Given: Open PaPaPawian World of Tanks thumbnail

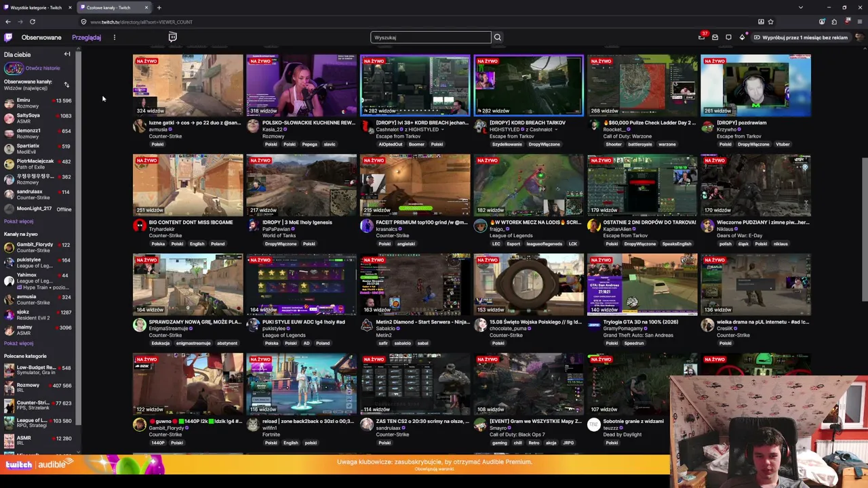Looking at the screenshot, I should 301,185.
